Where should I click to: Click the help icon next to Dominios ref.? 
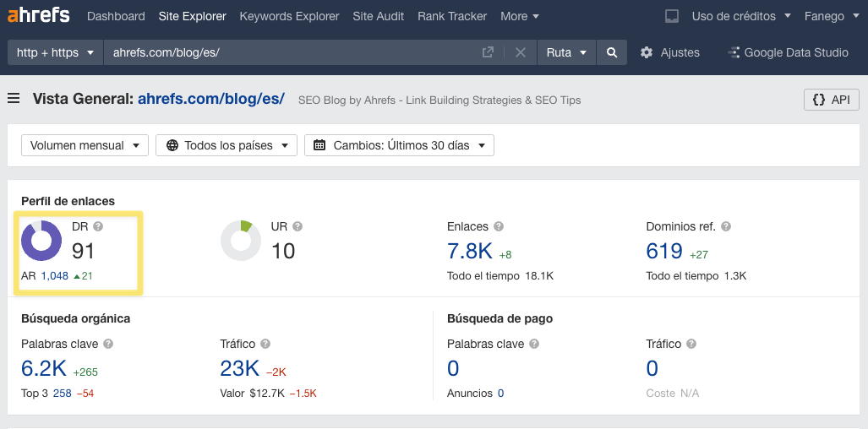tap(726, 226)
